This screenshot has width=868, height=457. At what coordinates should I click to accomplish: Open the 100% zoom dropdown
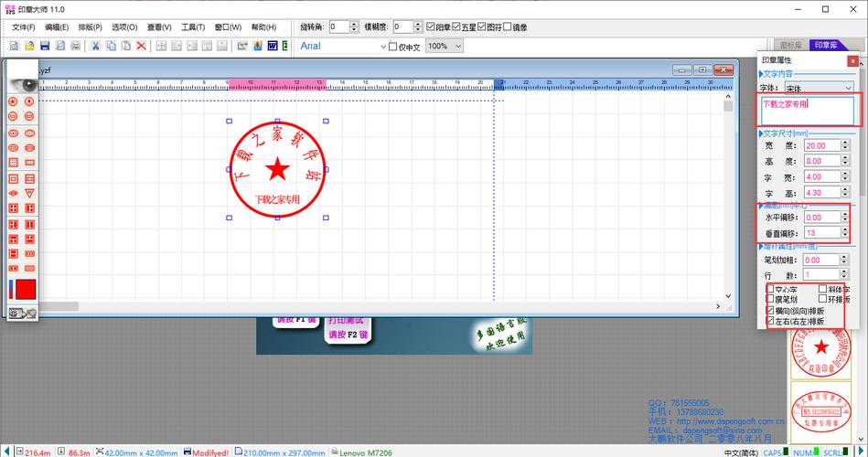(458, 46)
